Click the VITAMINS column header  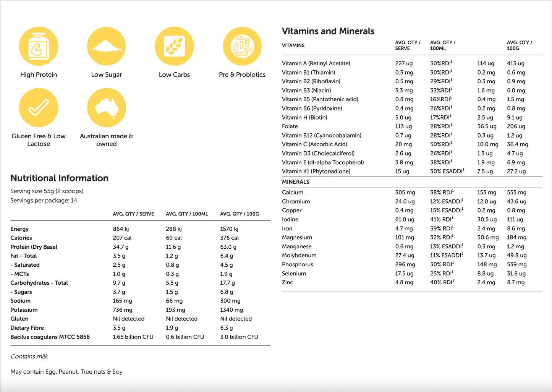(293, 45)
